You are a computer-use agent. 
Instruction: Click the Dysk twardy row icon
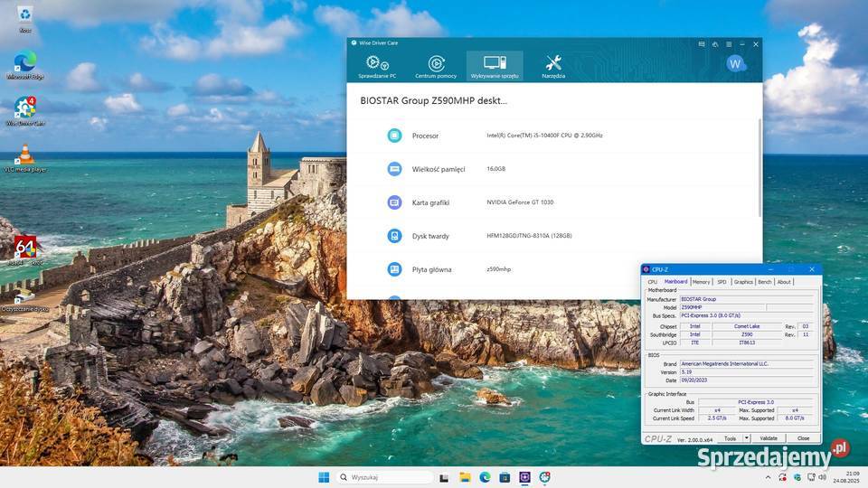click(394, 236)
